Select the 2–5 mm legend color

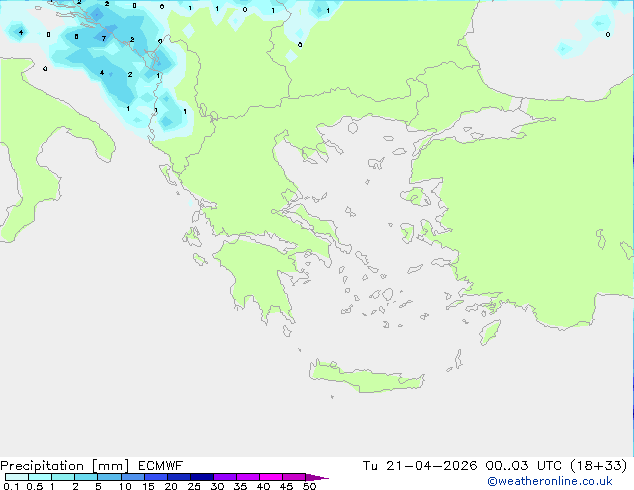tap(86, 477)
